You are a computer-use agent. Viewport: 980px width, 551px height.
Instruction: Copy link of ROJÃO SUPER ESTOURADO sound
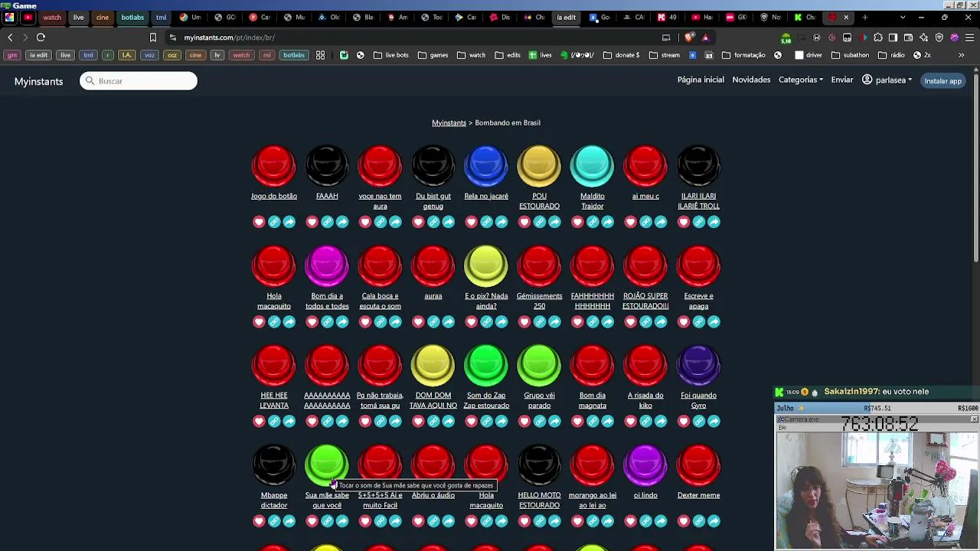point(645,321)
